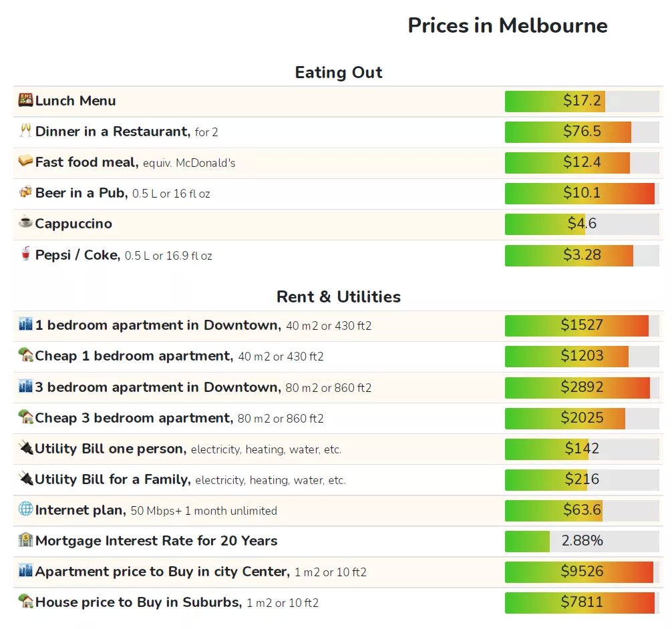672x629 pixels.
Task: Click the Utility Bill for a Family label
Action: point(113,479)
